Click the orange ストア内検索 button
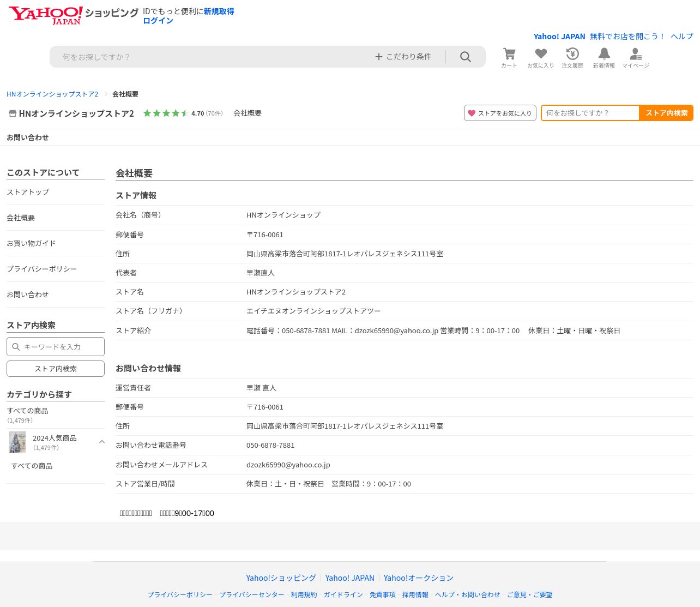The height and width of the screenshot is (607, 700). click(666, 113)
